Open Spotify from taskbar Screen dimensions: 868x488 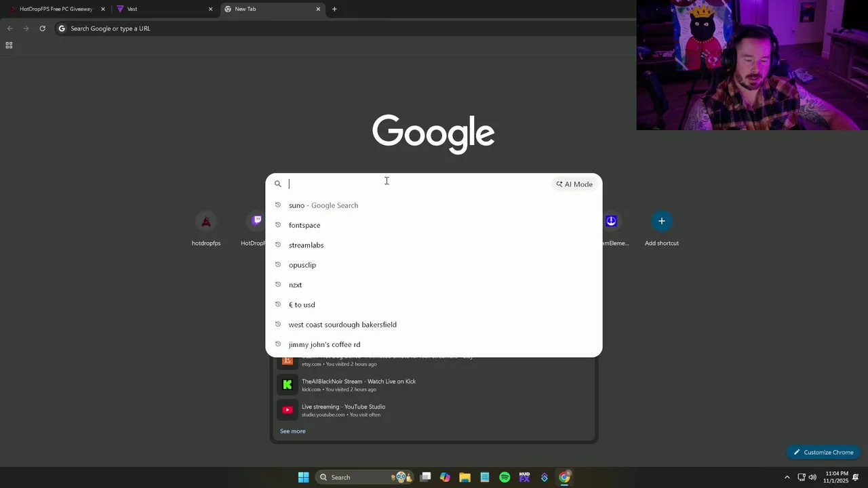(505, 477)
